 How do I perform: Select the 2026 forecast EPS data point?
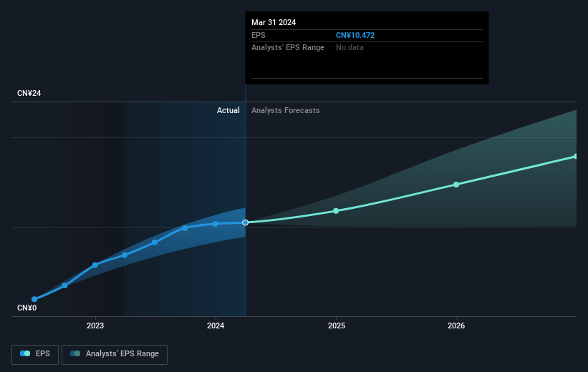[456, 185]
